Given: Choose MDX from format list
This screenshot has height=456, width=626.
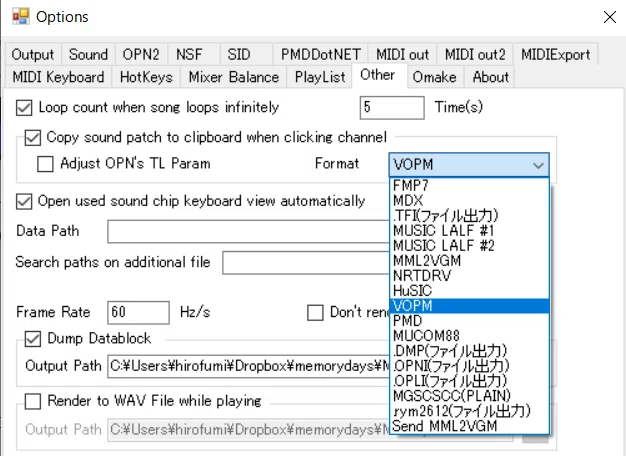Looking at the screenshot, I should 469,200.
